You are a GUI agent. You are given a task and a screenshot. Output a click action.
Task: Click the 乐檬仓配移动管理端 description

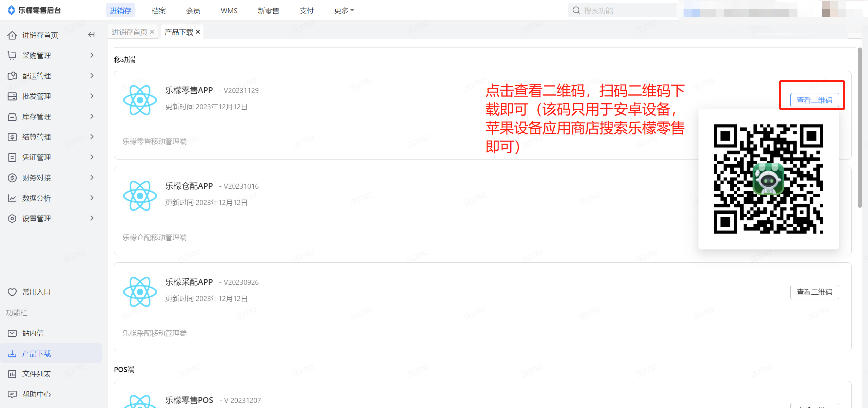[x=155, y=238]
